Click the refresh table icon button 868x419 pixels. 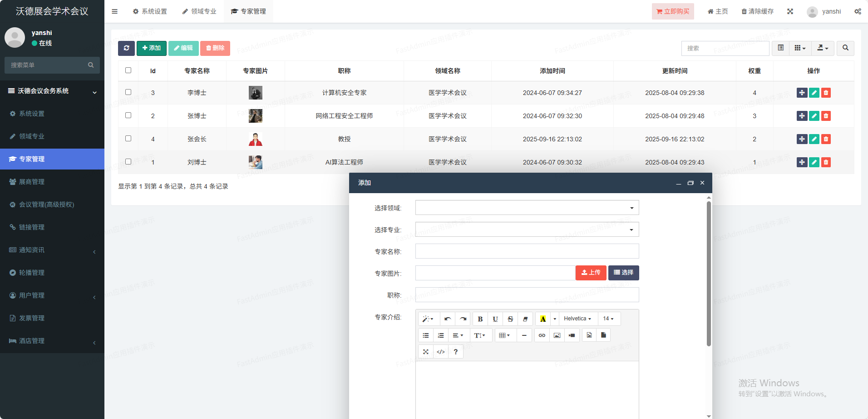[x=126, y=48]
